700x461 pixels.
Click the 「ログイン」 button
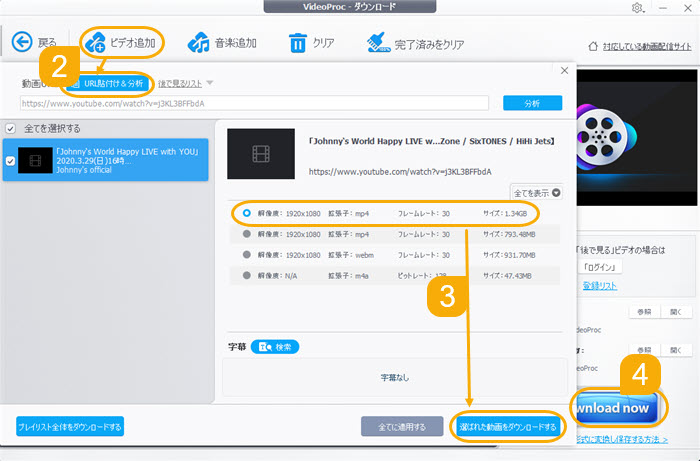[600, 267]
